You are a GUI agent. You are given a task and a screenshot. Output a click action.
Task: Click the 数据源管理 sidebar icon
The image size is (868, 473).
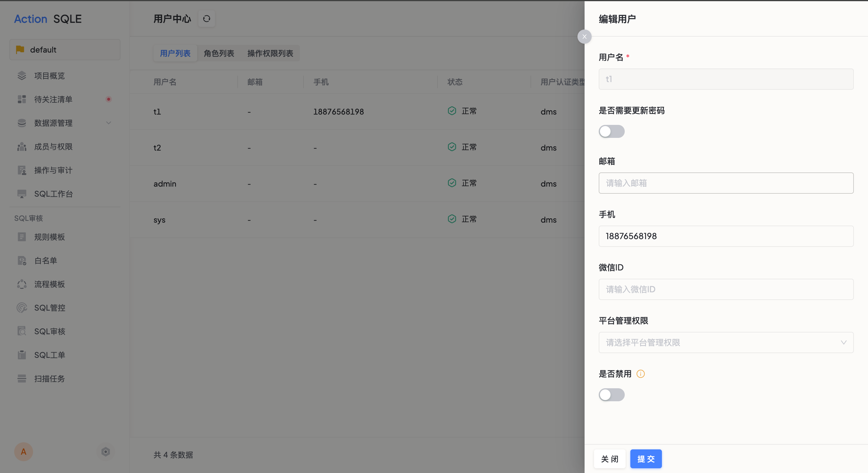pos(21,123)
